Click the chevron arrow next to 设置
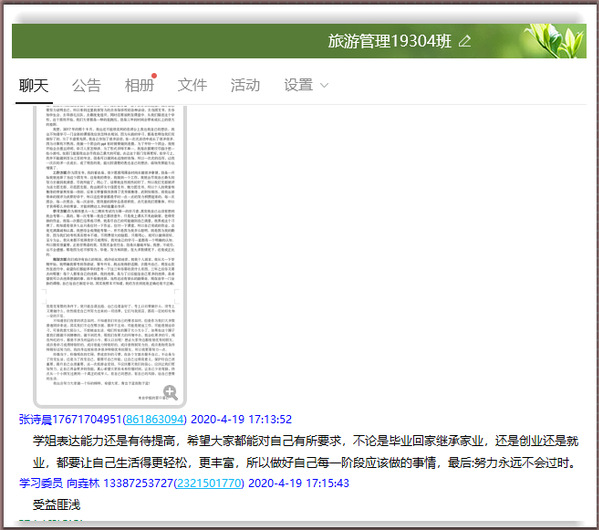 pyautogui.click(x=324, y=86)
